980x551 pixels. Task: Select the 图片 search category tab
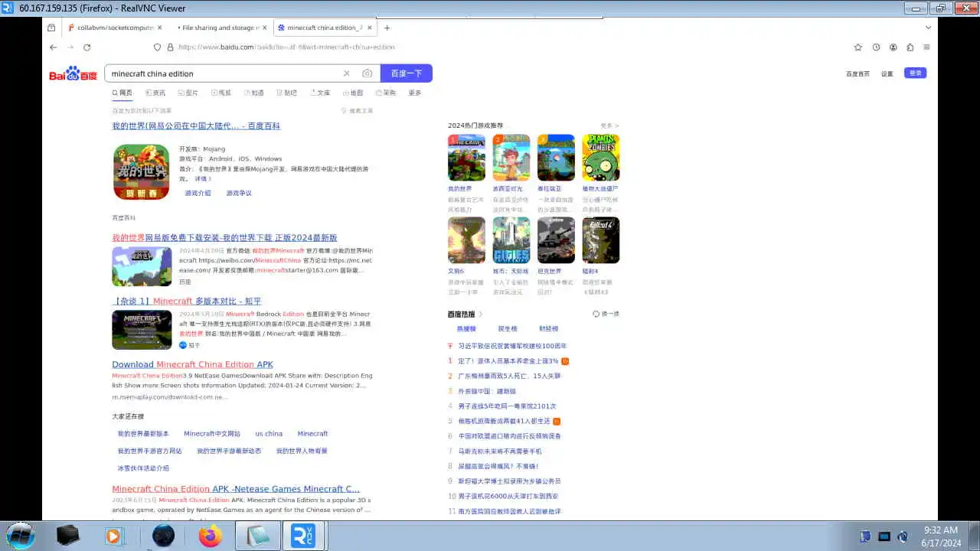pyautogui.click(x=188, y=93)
